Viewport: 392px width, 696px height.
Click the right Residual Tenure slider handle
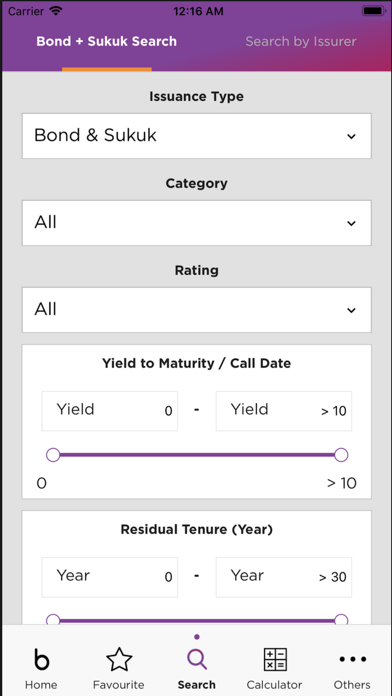[341, 620]
